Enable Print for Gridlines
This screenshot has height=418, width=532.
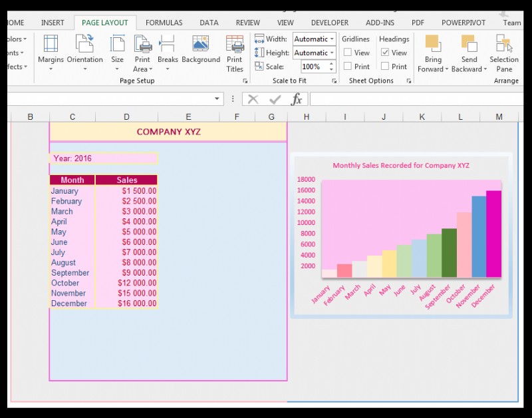click(x=348, y=67)
